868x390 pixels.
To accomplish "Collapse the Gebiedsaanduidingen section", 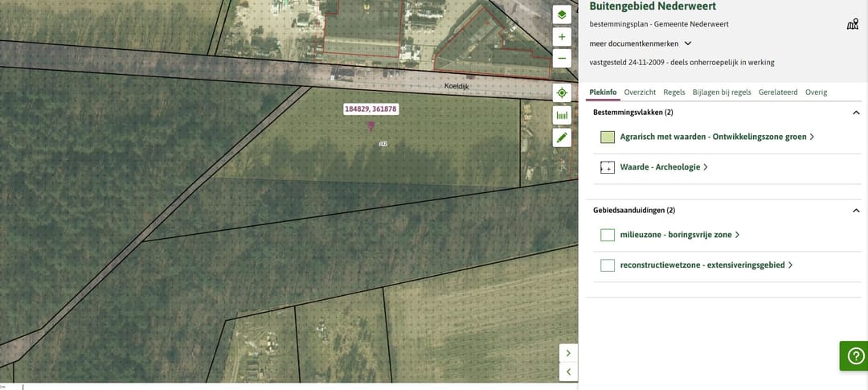I will tap(856, 211).
